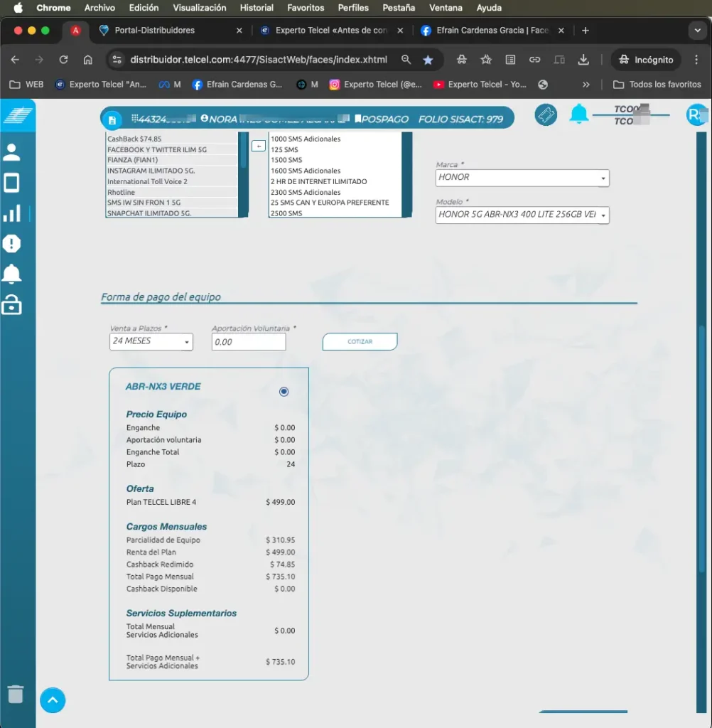Open the Archivo menu
The width and height of the screenshot is (712, 728).
(99, 8)
